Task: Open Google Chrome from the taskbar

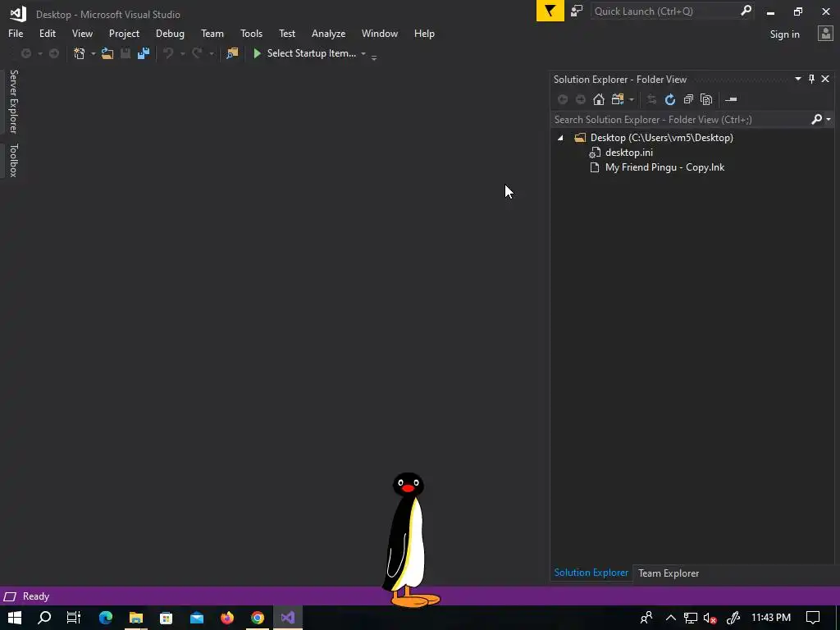Action: [258, 618]
